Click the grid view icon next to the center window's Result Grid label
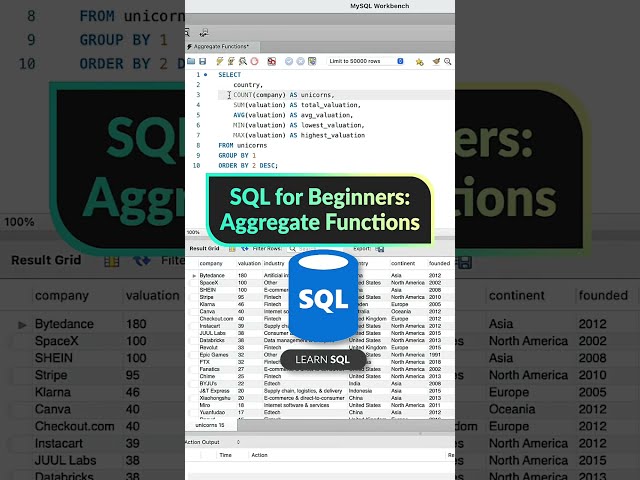The width and height of the screenshot is (640, 480). coord(232,249)
